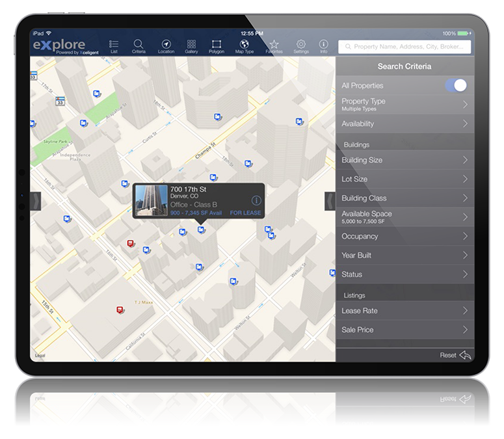This screenshot has height=439, width=504.
Task: Expand Available Space criteria row
Action: coord(404,217)
